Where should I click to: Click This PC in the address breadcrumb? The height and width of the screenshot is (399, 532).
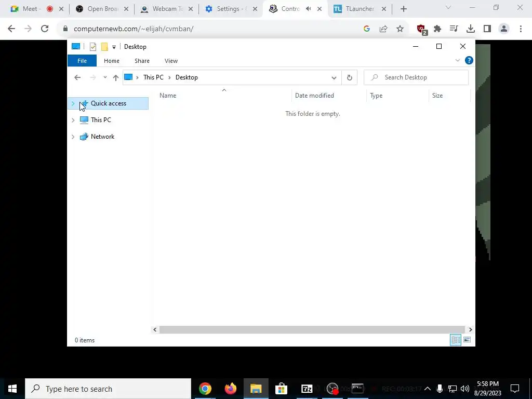(x=153, y=77)
